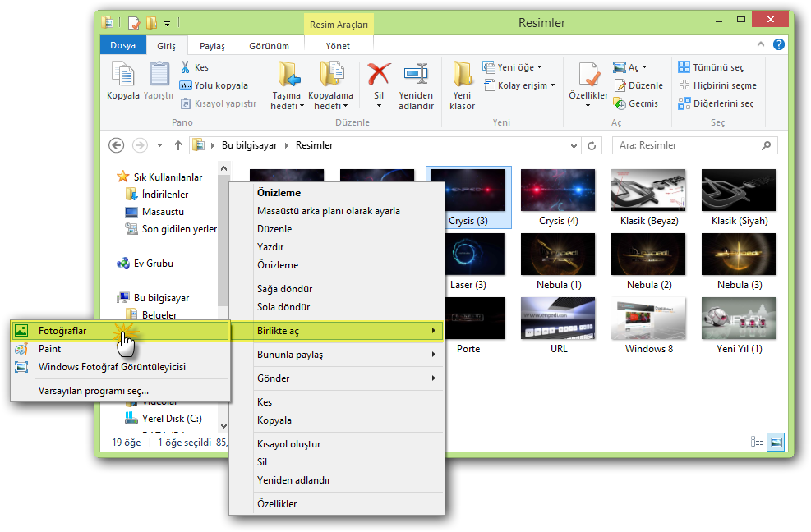Image resolution: width=811 pixels, height=532 pixels.
Task: Open the quick access toolbar dropdown arrow
Action: (x=168, y=23)
